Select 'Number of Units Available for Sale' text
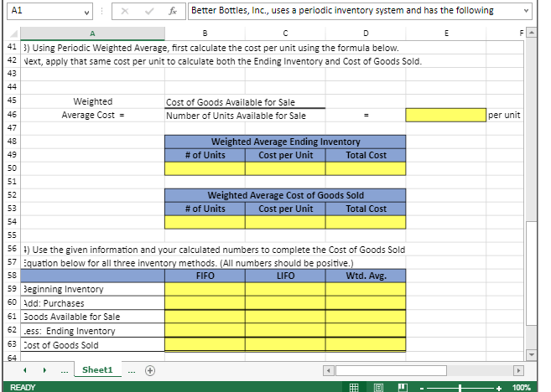This screenshot has width=551, height=392. tap(236, 116)
